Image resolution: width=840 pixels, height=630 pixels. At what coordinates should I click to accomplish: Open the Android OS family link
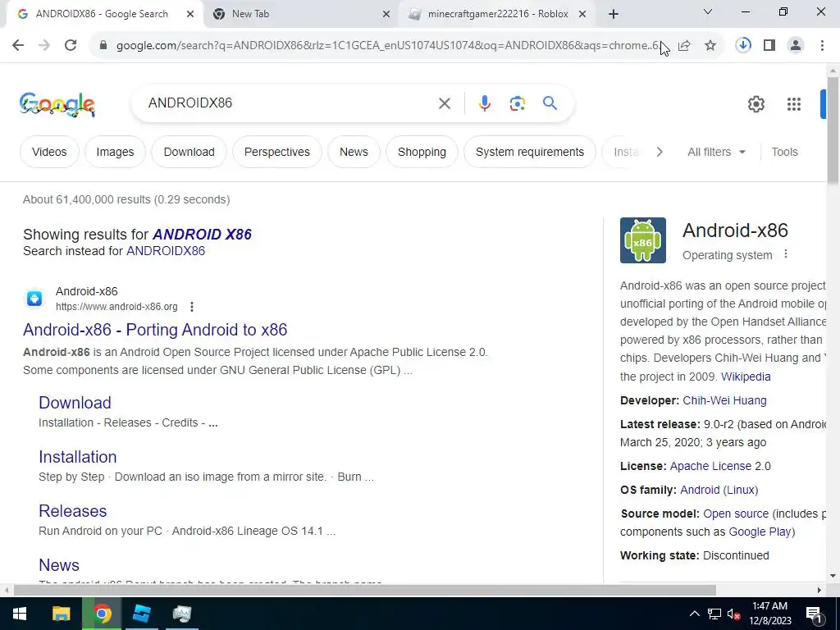[x=700, y=490]
